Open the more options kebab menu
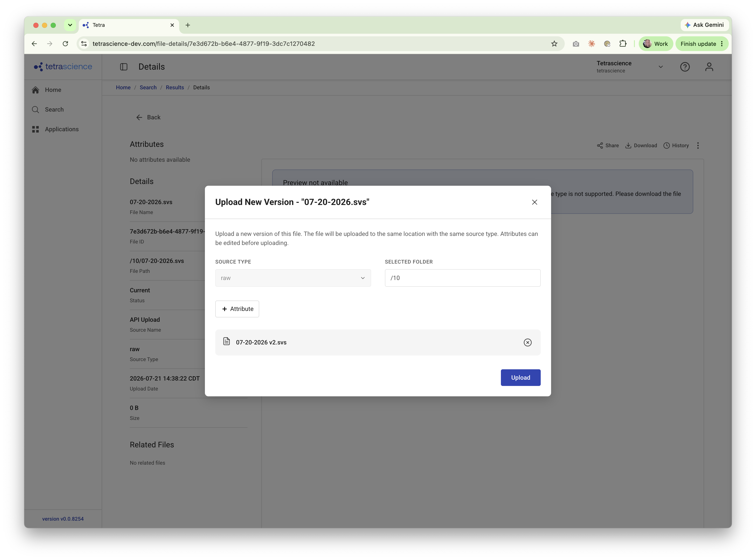 tap(698, 146)
